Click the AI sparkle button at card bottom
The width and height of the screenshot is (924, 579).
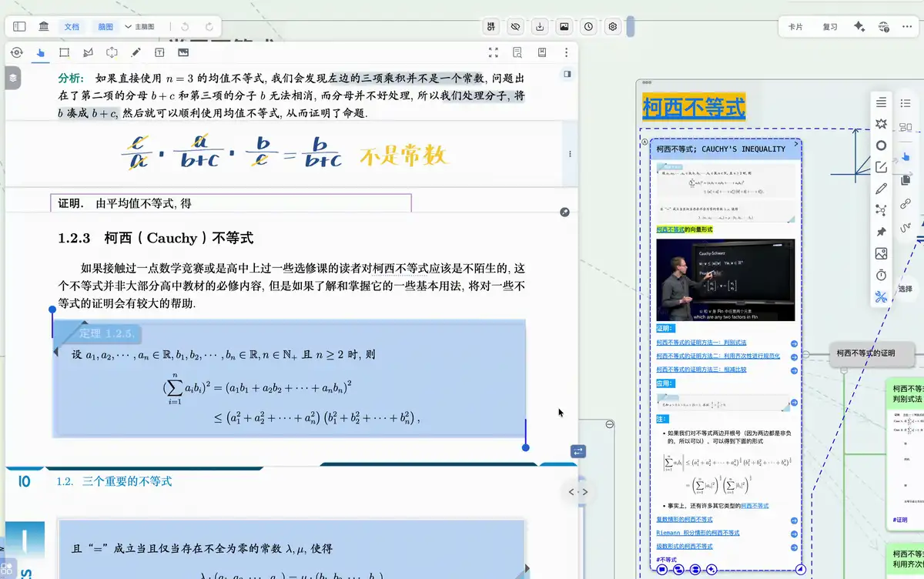pyautogui.click(x=712, y=570)
